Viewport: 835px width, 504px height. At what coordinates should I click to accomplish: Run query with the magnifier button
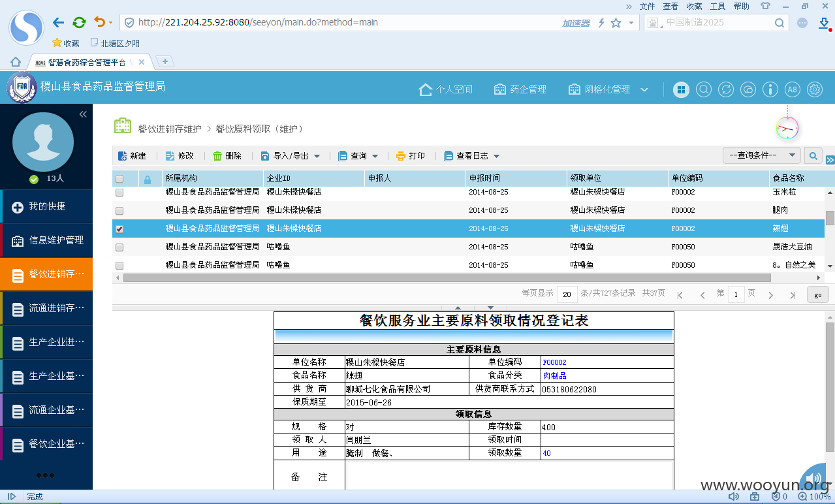point(813,156)
